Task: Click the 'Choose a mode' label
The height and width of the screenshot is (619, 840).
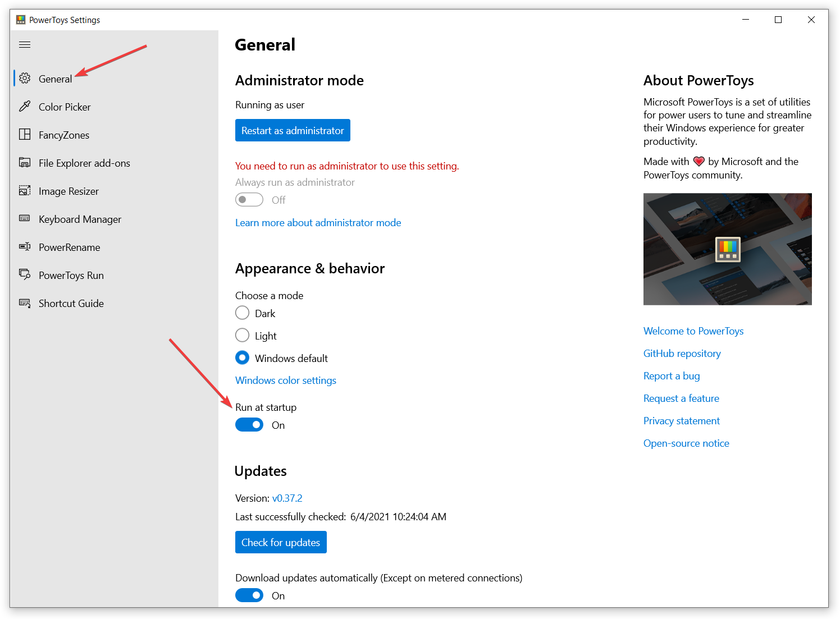Action: (x=269, y=296)
